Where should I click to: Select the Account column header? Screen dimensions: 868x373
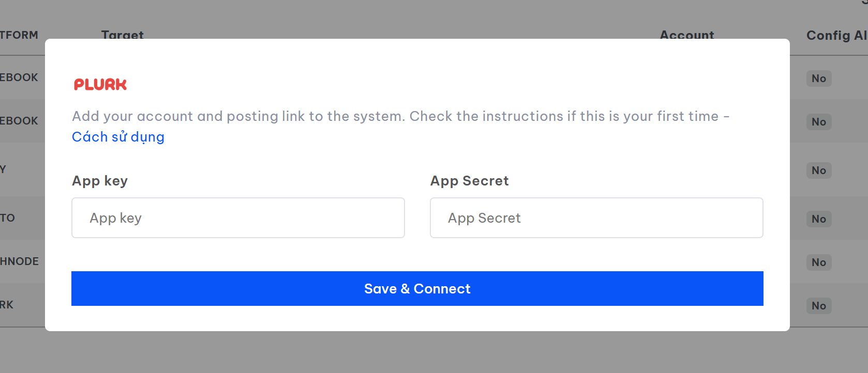[x=687, y=35]
